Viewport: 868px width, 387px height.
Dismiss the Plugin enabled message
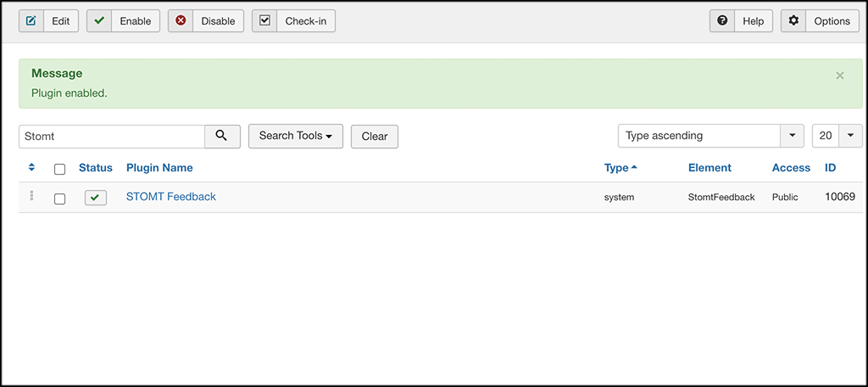840,76
